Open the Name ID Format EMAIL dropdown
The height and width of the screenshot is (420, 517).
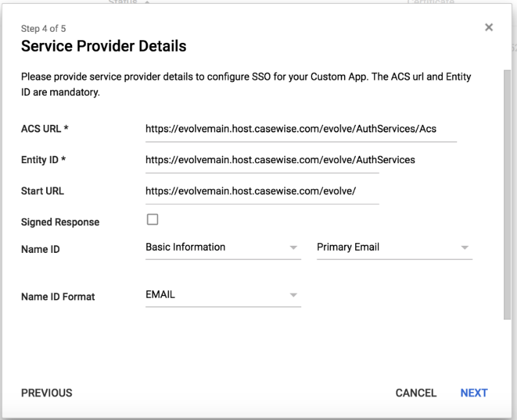[x=223, y=295]
